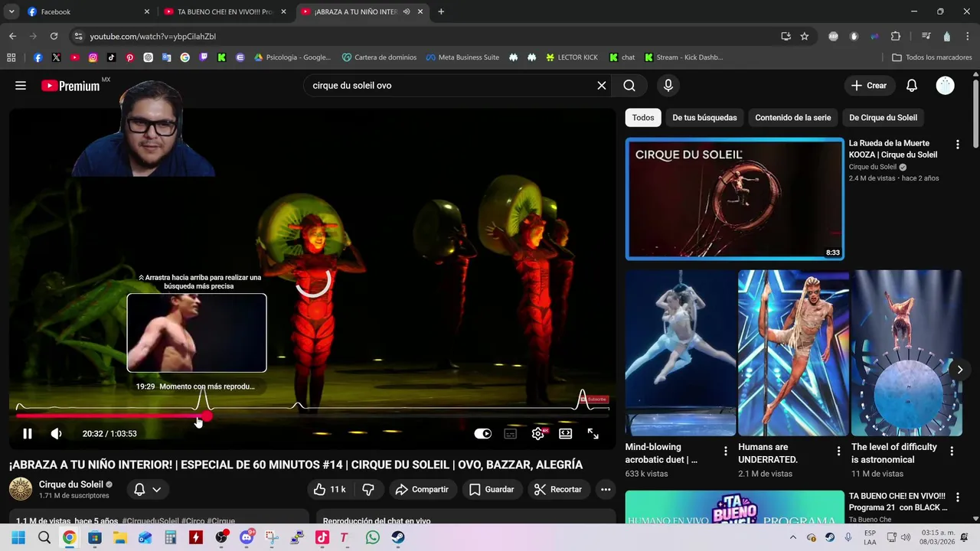This screenshot has height=551, width=980.
Task: Open Crear upload menu
Action: pos(869,86)
